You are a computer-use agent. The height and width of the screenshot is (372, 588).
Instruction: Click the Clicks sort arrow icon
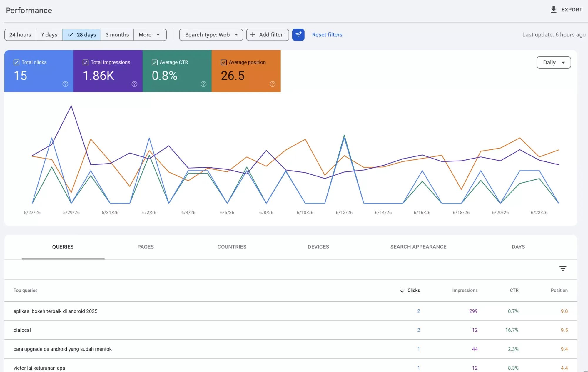[402, 291]
